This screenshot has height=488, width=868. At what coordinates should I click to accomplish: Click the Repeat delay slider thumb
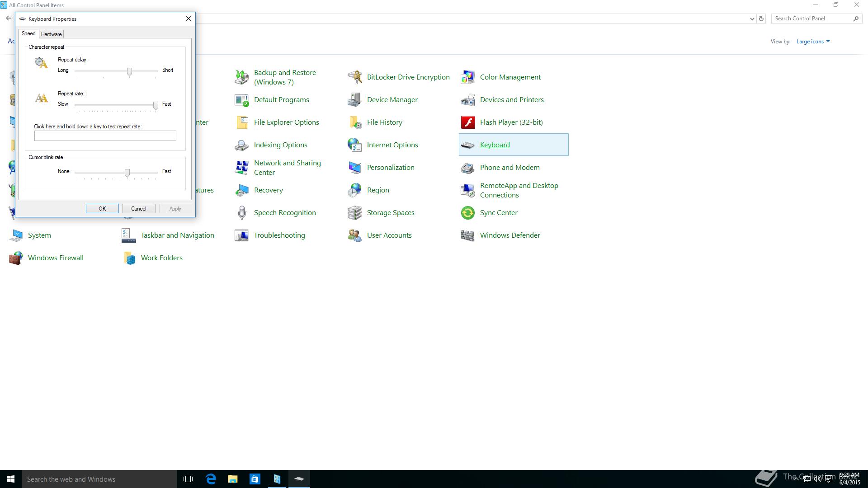129,72
